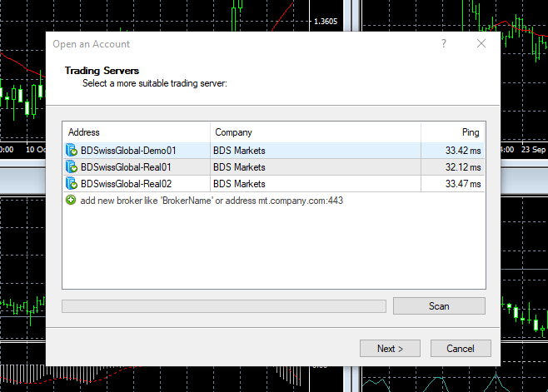
Task: Click the BDSwissGlobal-Real01 server icon
Action: (72, 167)
